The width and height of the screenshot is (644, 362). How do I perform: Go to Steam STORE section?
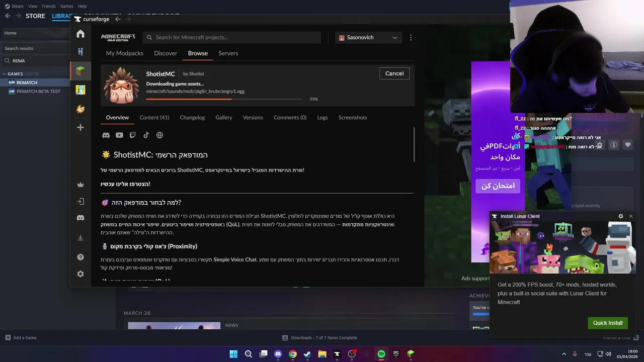click(35, 16)
